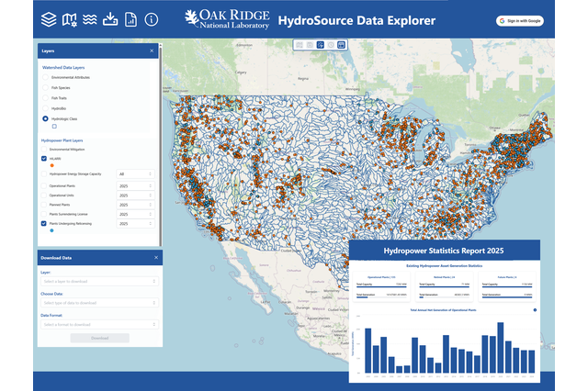Open the Operational Units year dropdown
The height and width of the screenshot is (391, 588).
[135, 195]
